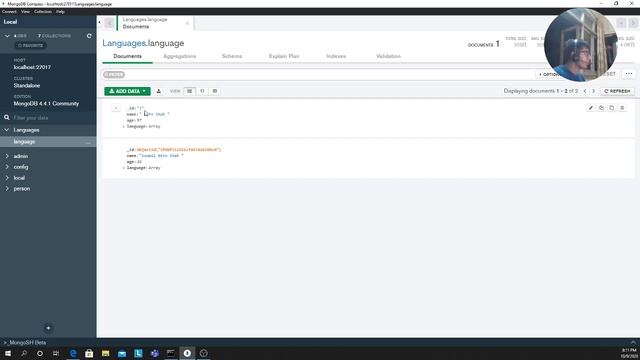The height and width of the screenshot is (360, 640).
Task: Close the Languages.language workspace tab
Action: point(187,23)
